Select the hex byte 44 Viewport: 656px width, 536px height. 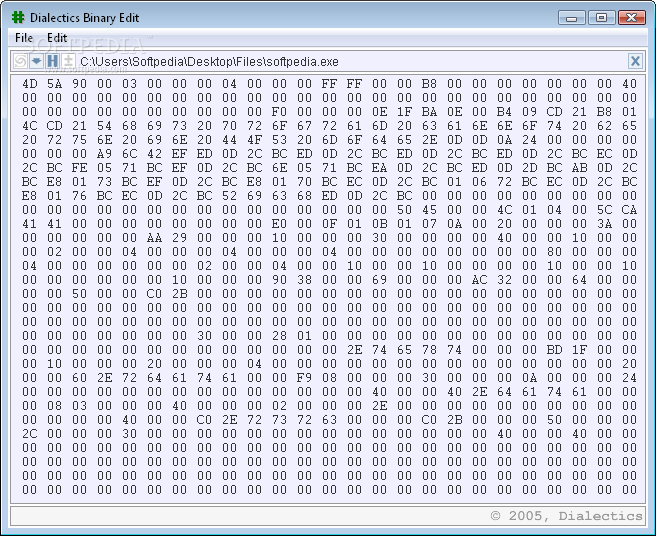[229, 140]
